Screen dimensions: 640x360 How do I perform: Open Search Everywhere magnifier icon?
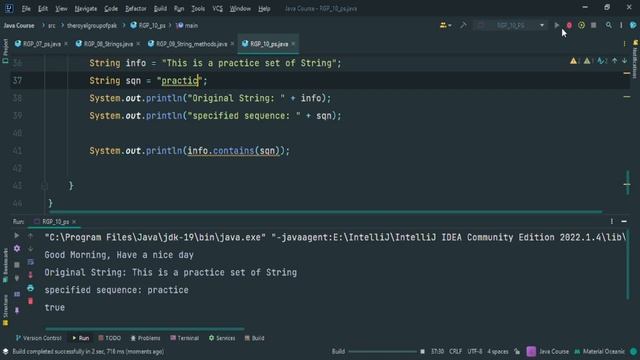coord(609,25)
